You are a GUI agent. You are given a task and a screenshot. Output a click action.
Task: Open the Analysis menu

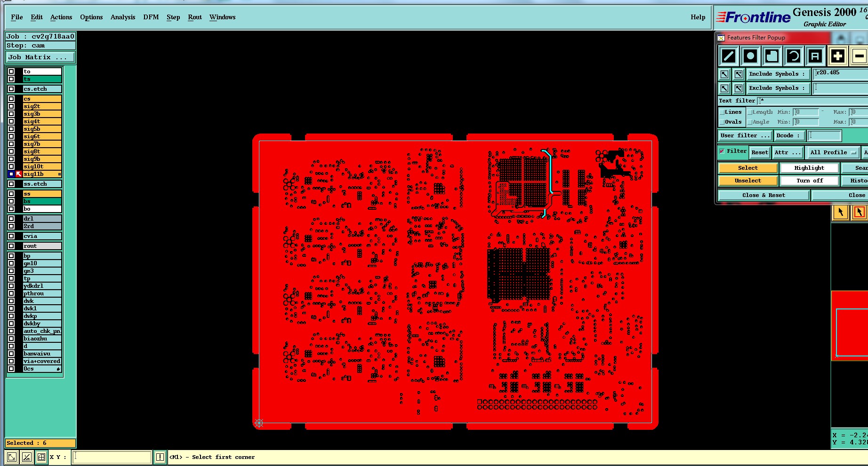123,17
